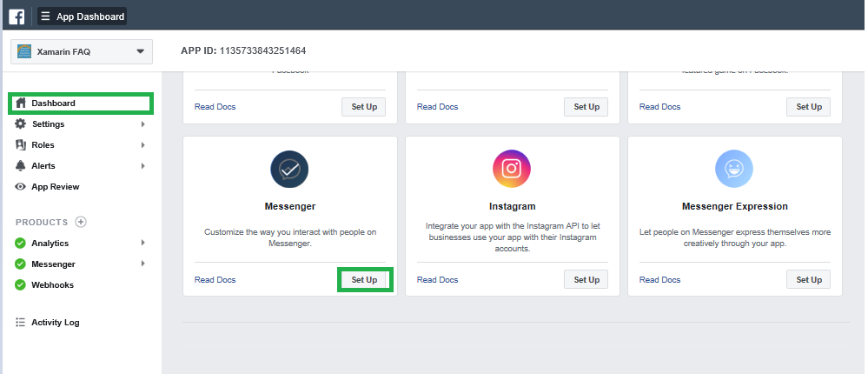Expand the Roles submenu arrow

point(142,145)
